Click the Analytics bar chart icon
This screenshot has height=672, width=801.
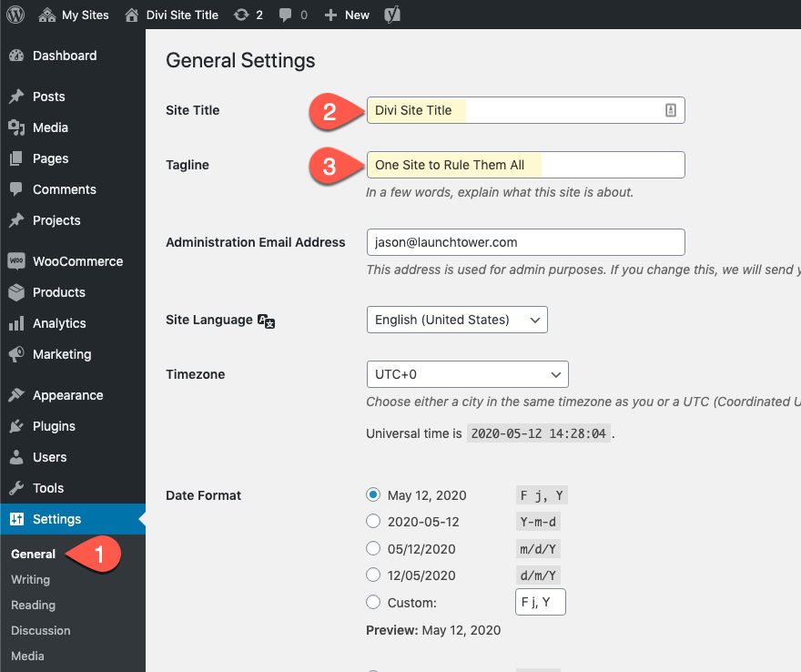pyautogui.click(x=16, y=323)
